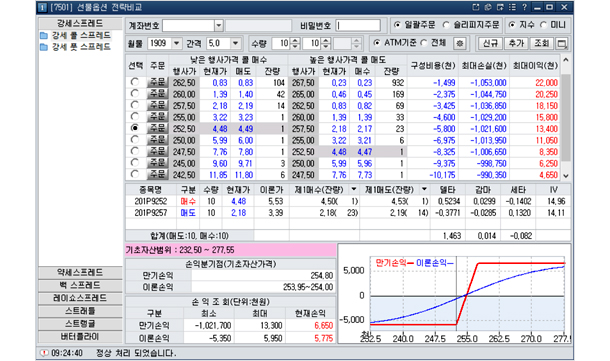Open the 간격 5.0 dropdown
Image resolution: width=610 pixels, height=361 pixels.
[x=235, y=43]
